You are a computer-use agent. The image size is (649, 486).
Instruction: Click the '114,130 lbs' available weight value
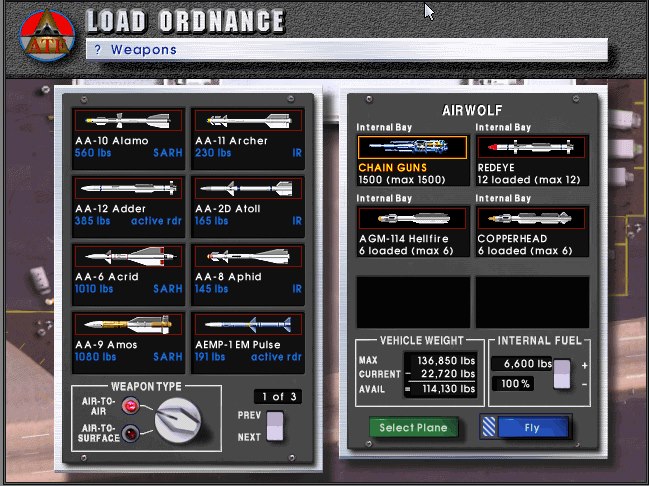pos(449,389)
